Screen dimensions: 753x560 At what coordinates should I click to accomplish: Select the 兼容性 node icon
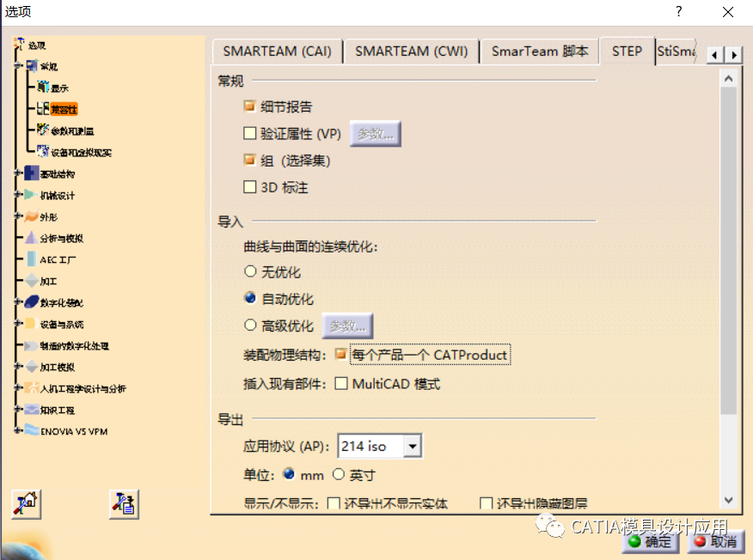tap(43, 108)
